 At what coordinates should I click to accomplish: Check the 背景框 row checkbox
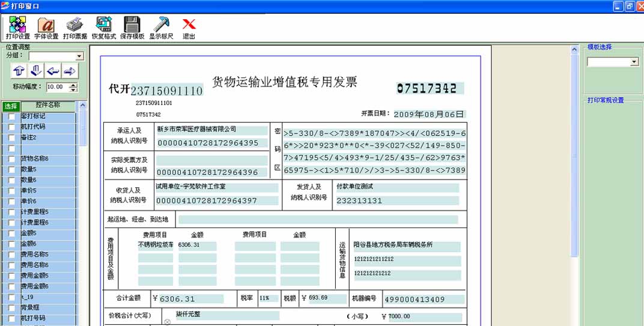tap(11, 308)
